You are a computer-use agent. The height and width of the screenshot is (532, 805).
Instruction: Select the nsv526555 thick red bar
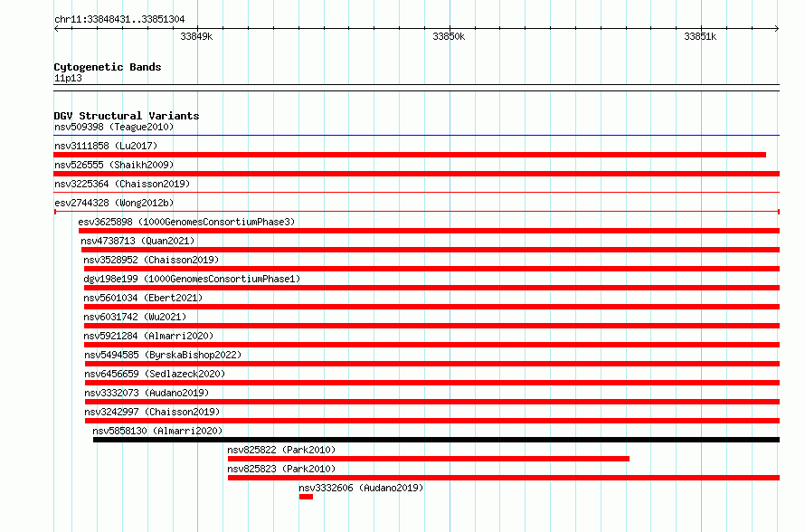tap(417, 174)
